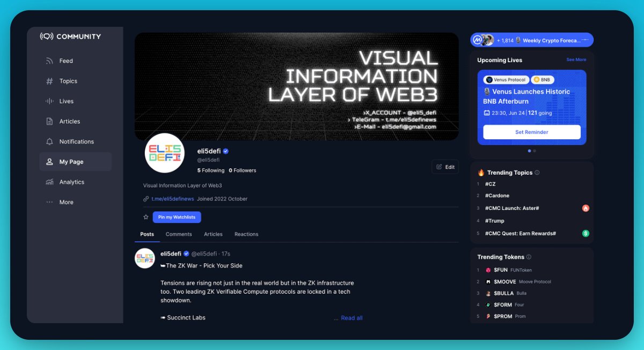Click the Venus Protocol tag chip
The height and width of the screenshot is (350, 644).
(506, 80)
